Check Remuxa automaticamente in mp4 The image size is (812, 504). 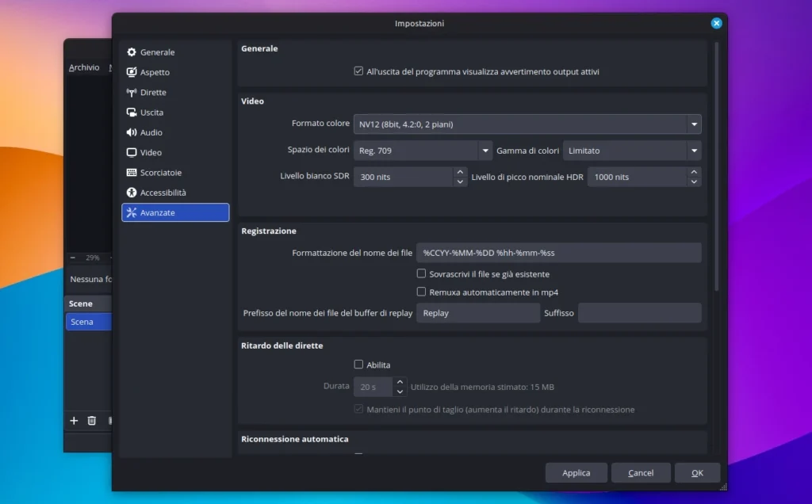pyautogui.click(x=422, y=292)
